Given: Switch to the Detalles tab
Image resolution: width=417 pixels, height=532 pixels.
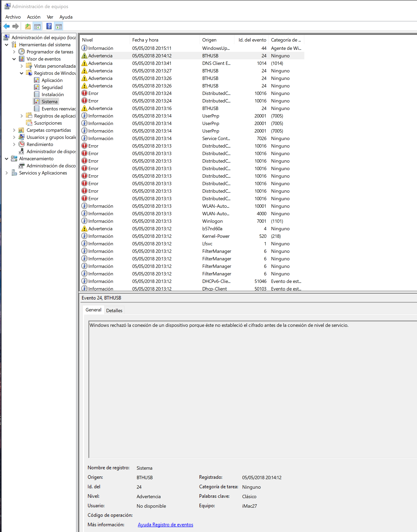Looking at the screenshot, I should point(114,310).
